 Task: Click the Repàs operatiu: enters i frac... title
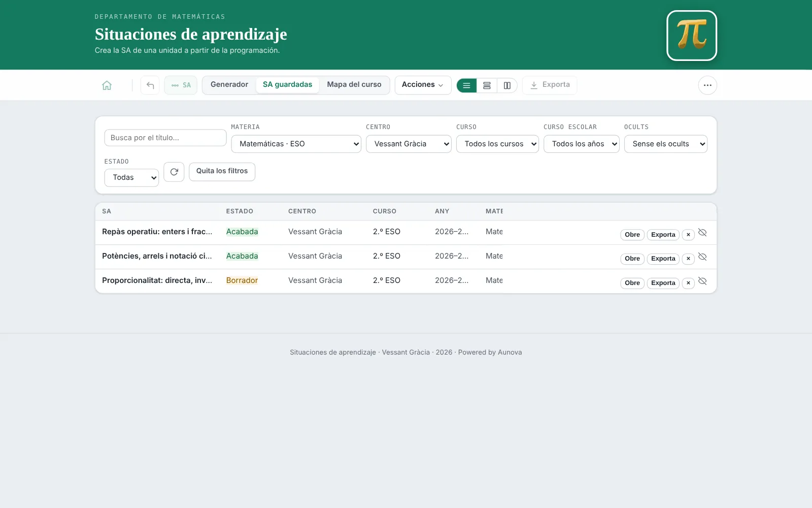click(157, 232)
